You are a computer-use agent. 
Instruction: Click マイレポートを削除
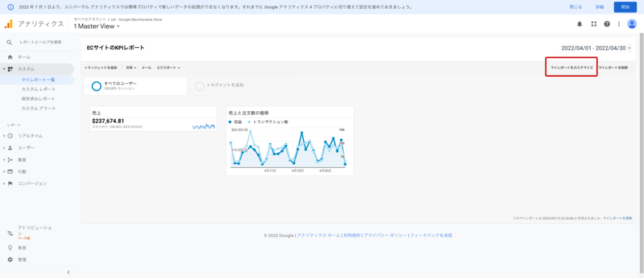tap(613, 67)
